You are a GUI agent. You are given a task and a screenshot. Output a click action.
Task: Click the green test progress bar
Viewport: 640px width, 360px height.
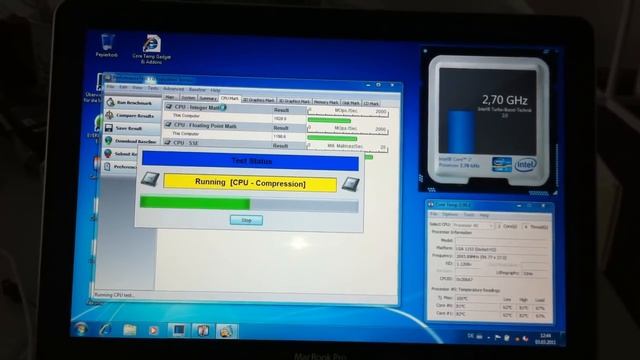(x=195, y=203)
